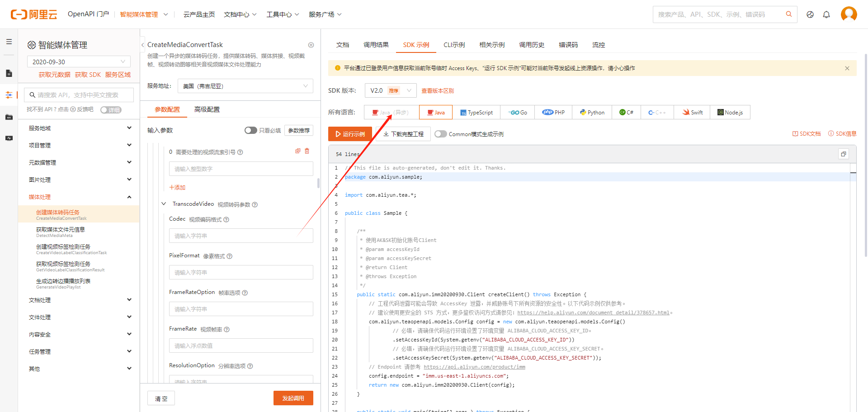
Task: Open the 服务地址 region dropdown
Action: [245, 86]
